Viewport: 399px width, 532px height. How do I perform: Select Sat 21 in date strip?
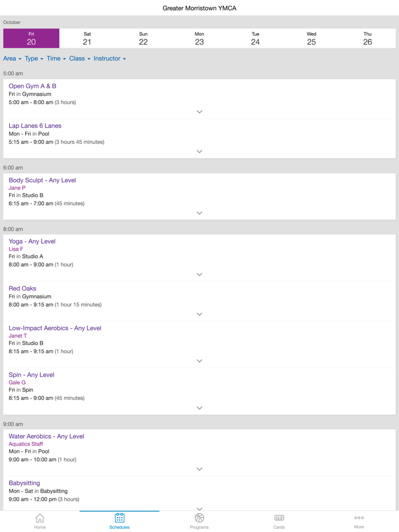click(x=87, y=39)
